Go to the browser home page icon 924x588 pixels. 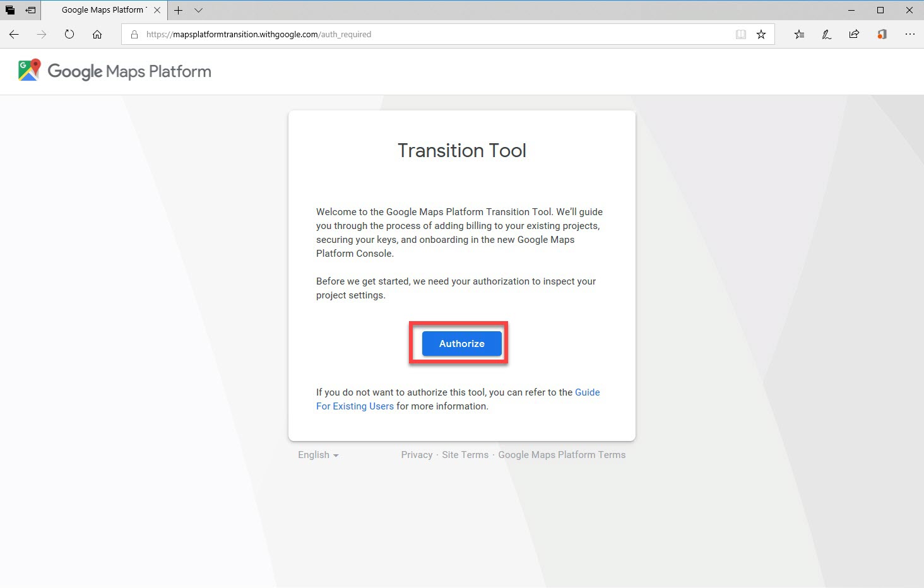coord(97,34)
